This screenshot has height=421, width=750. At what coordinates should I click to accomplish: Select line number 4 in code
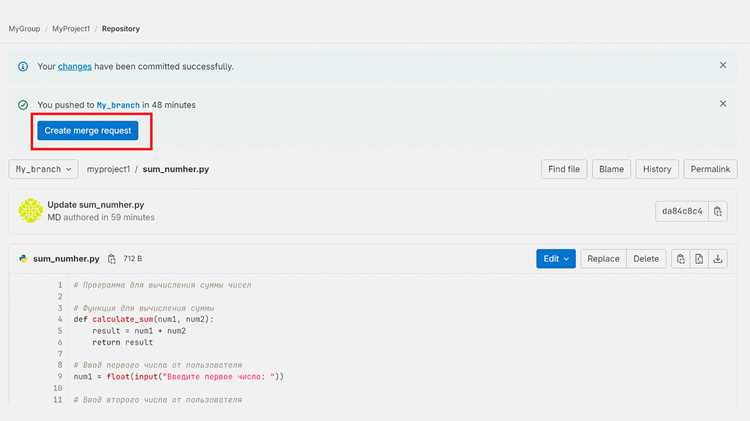(60, 319)
